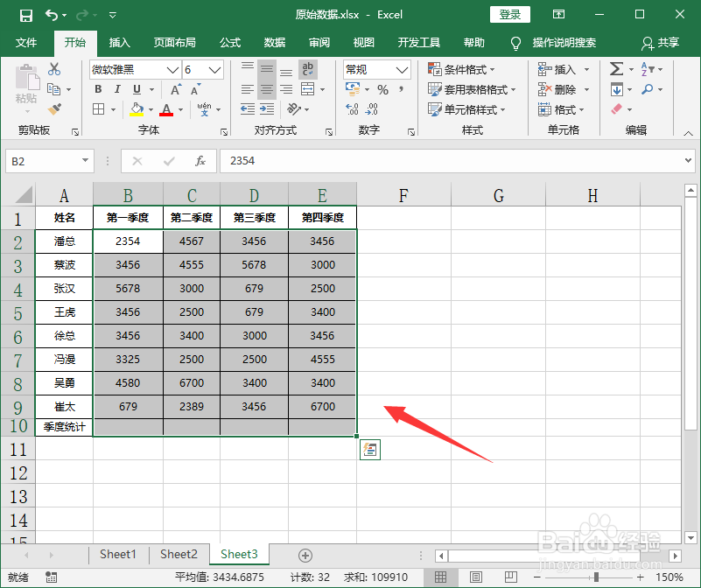Viewport: 701px width, 588px height.
Task: Click the Orientation text rotation icon
Action: coord(294,109)
